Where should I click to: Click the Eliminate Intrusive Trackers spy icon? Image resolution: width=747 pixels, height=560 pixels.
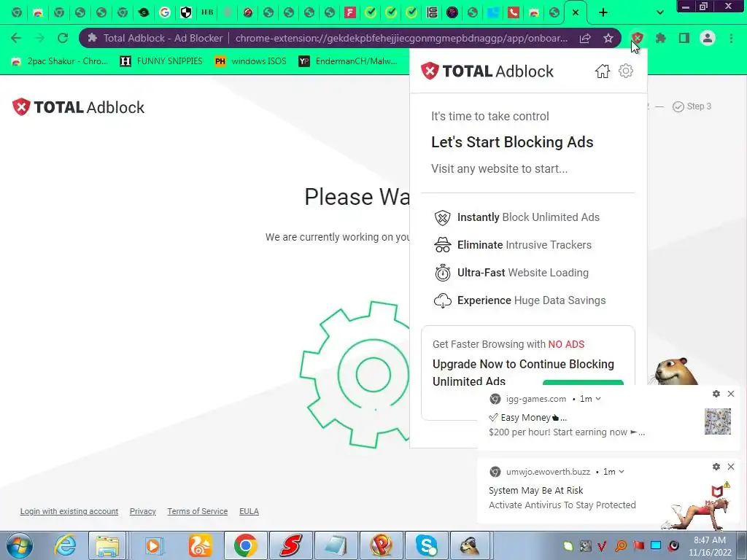(x=443, y=245)
